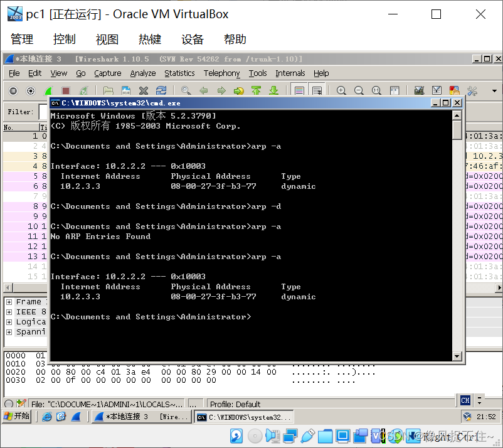Launch Wireshark from quick launch fin icon
Screen dimensions: 503x448
tap(76, 417)
